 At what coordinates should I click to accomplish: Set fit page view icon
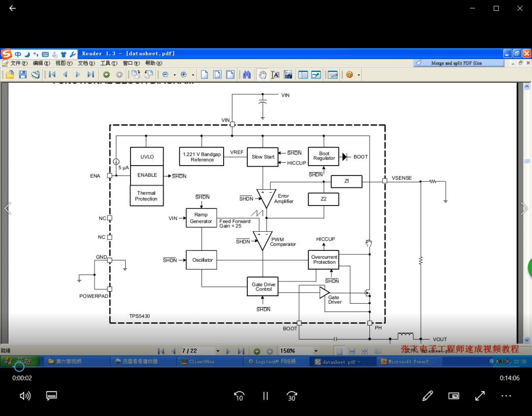pos(218,74)
